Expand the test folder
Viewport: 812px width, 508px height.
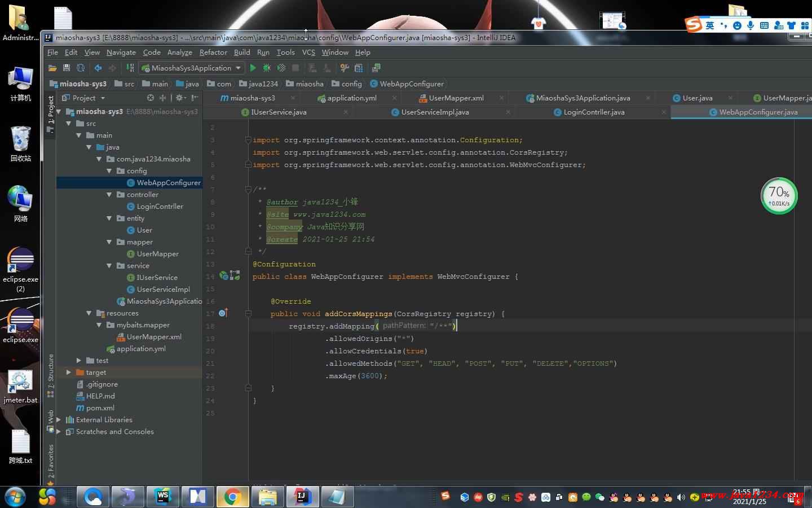pyautogui.click(x=79, y=360)
